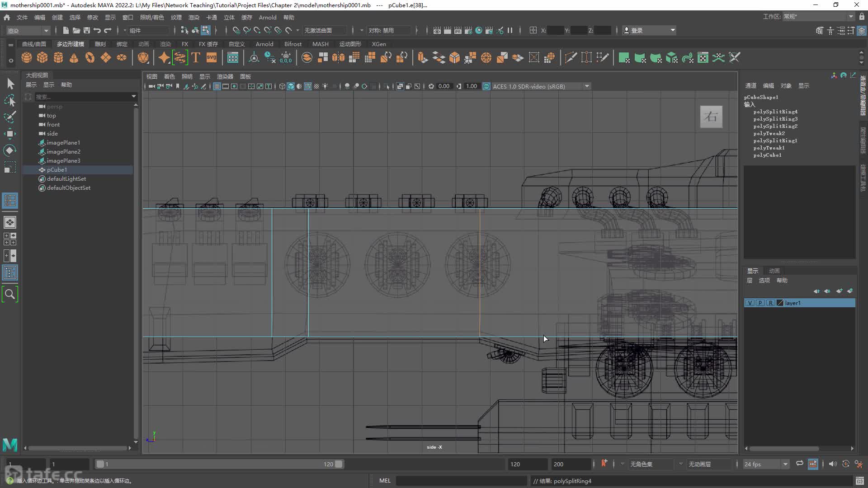Open the outliner search filter dropdown
868x488 pixels.
[133, 96]
